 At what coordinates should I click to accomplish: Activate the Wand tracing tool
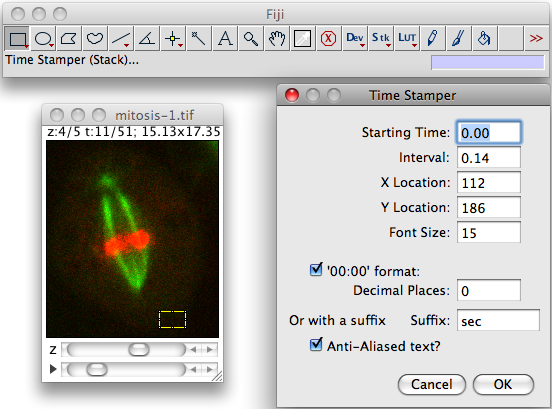(x=199, y=38)
